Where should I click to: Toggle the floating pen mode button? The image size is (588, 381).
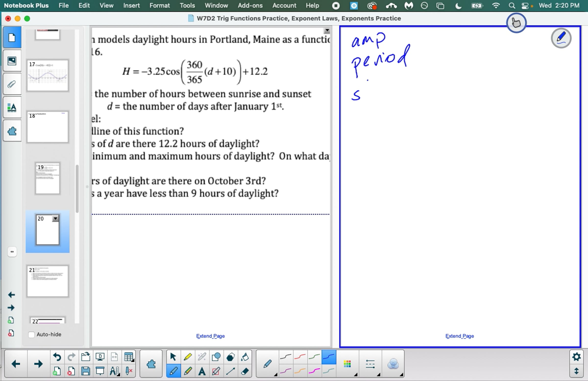(561, 38)
